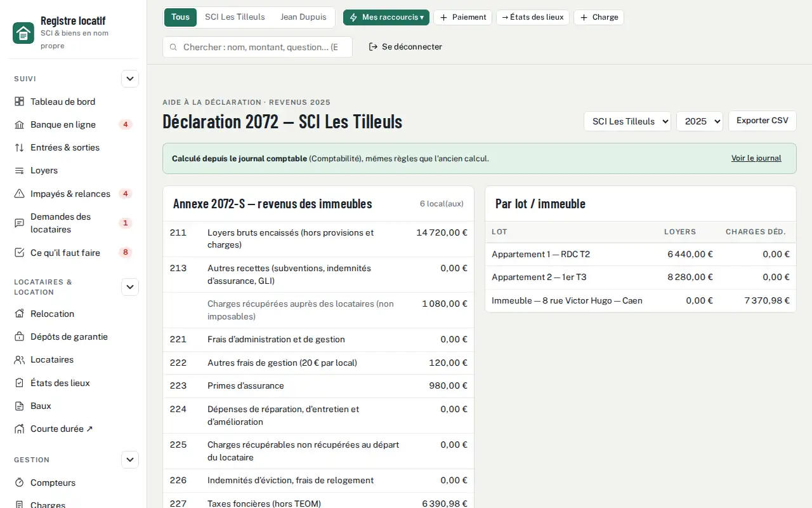Click the Registre locatif house logo

23,33
